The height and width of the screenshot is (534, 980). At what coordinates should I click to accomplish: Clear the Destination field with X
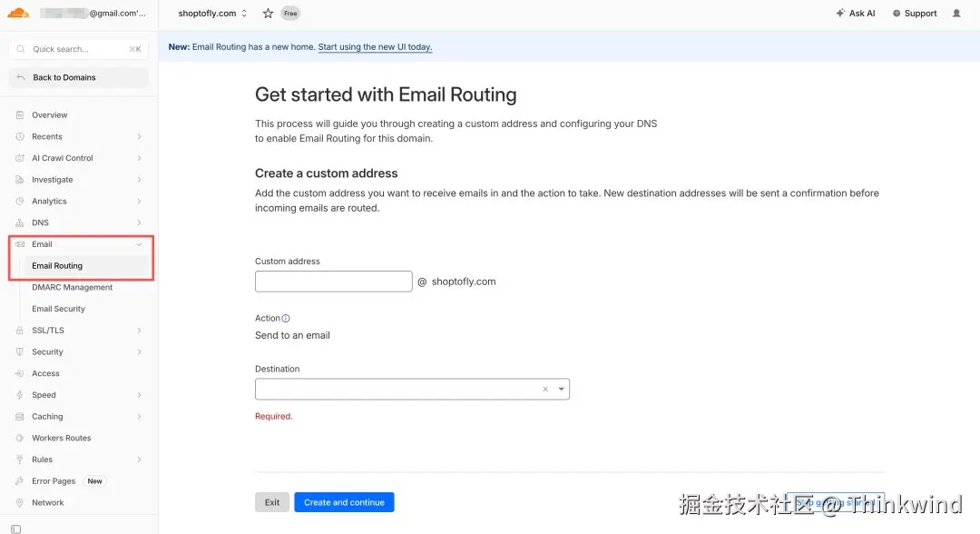[545, 389]
